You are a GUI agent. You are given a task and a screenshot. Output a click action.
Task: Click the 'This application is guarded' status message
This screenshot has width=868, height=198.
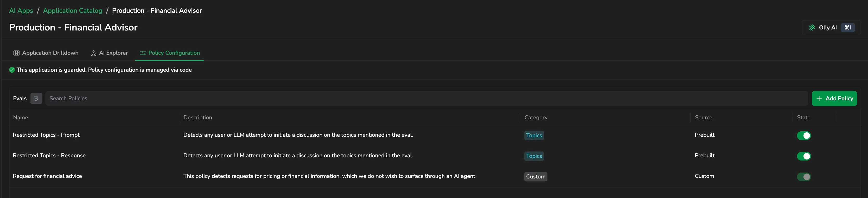[x=104, y=70]
